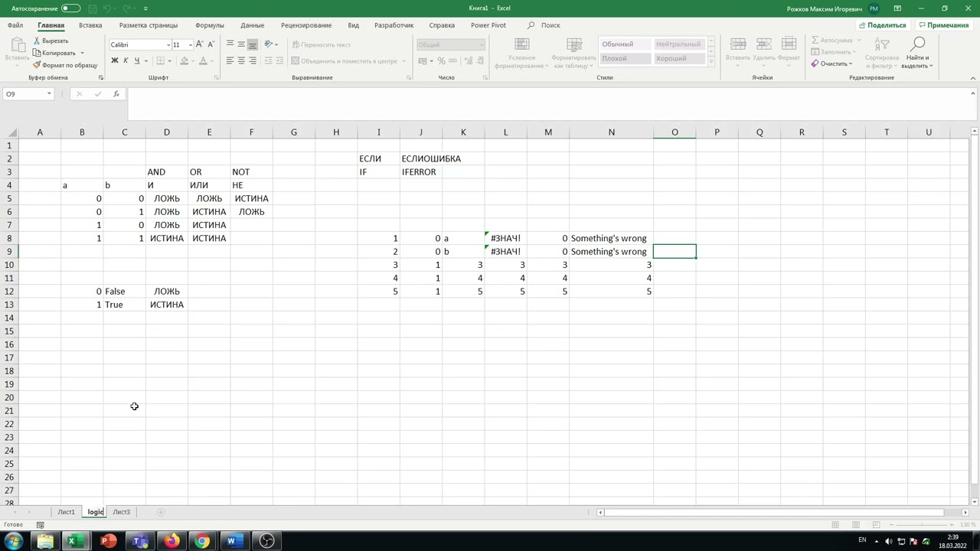980x551 pixels.
Task: Align cell text to the left
Action: (x=230, y=60)
